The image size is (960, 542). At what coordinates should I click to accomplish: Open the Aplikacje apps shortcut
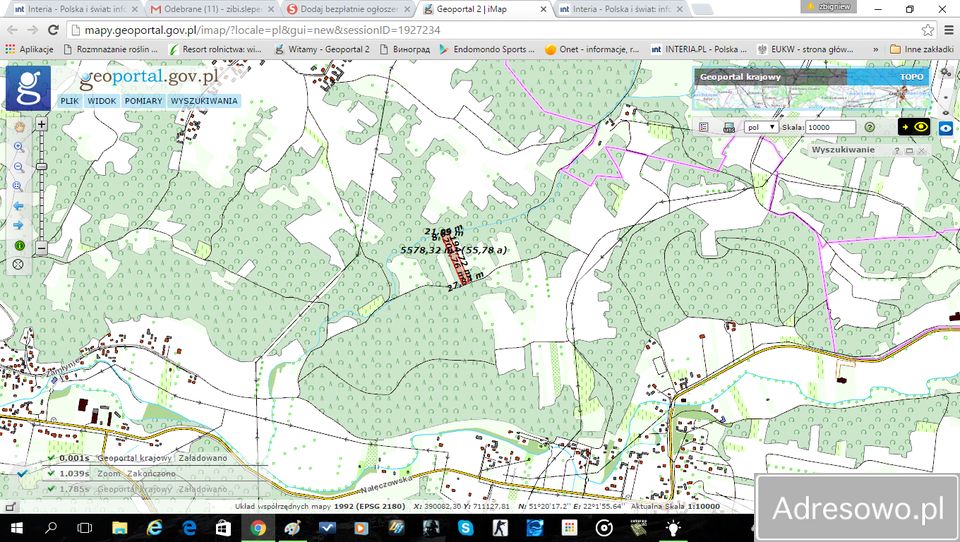pyautogui.click(x=29, y=49)
